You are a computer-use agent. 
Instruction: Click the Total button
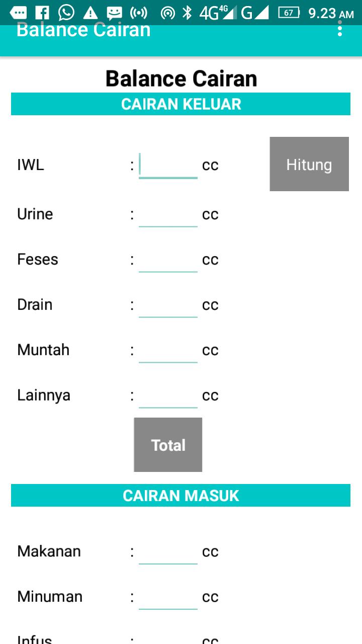click(168, 445)
